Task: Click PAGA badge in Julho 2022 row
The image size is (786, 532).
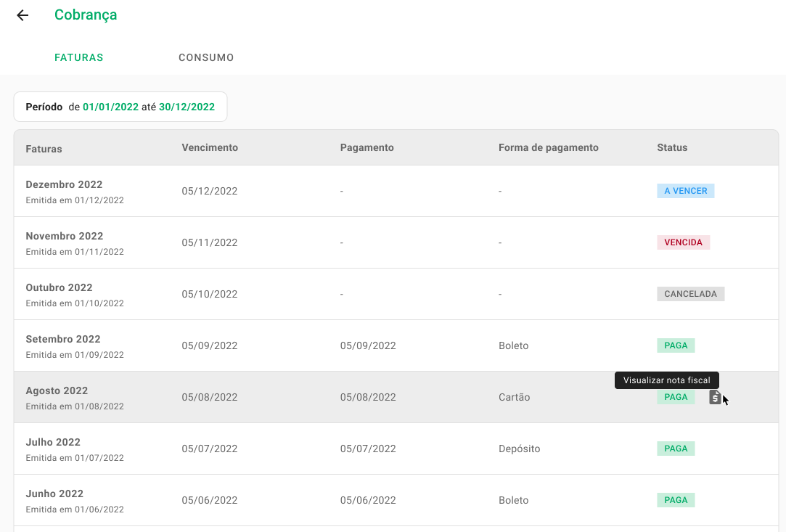Action: 676,449
